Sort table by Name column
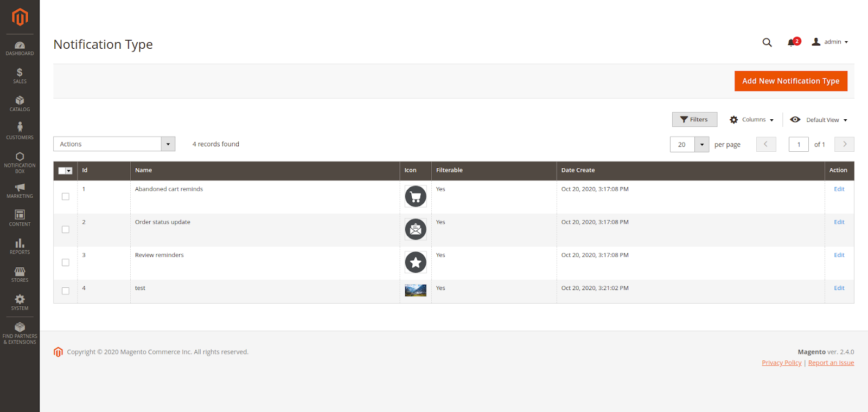Image resolution: width=868 pixels, height=412 pixels. point(265,171)
